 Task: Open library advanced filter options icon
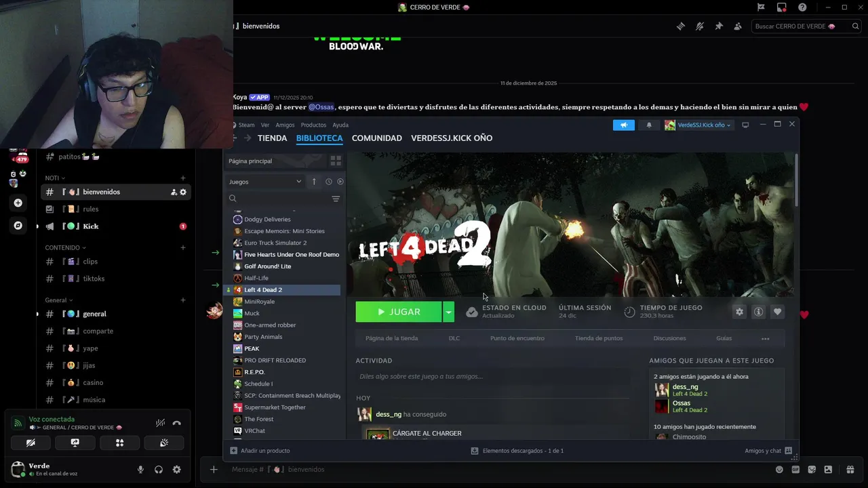336,199
